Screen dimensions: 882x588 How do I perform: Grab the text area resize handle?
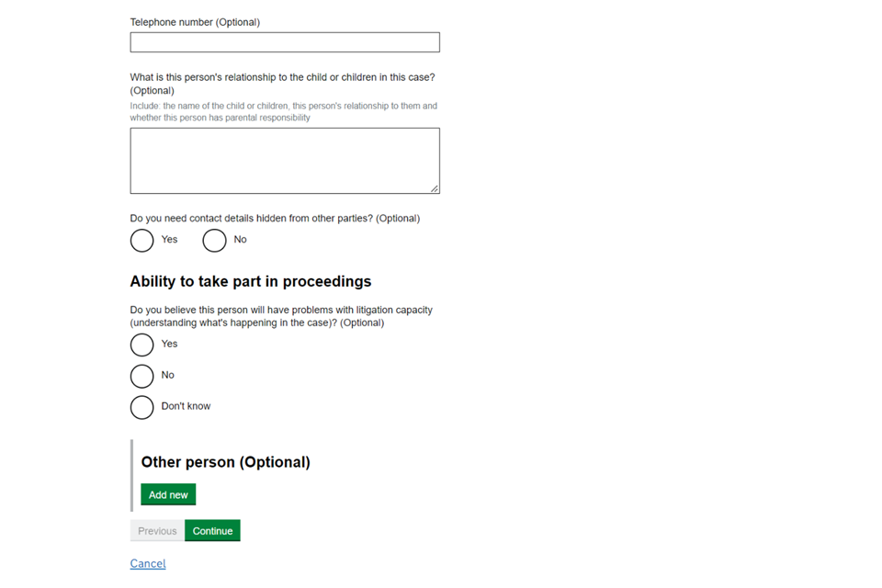pyautogui.click(x=434, y=188)
